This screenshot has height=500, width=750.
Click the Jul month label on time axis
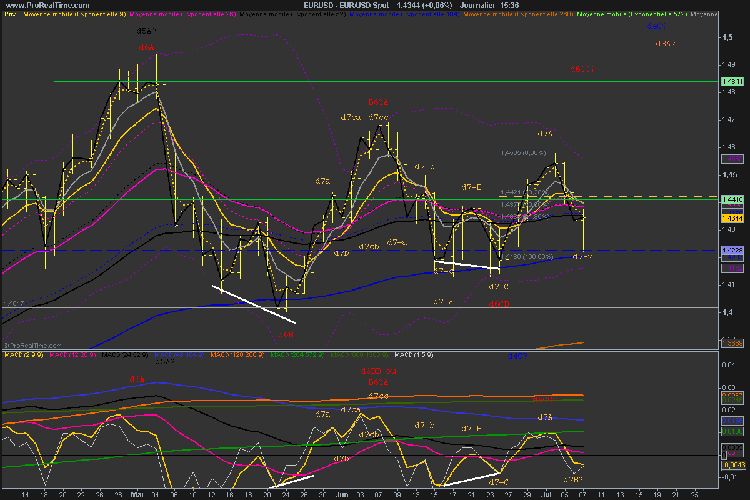point(546,494)
